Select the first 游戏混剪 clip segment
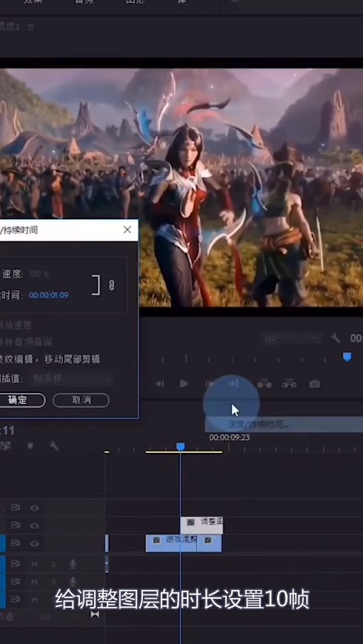 click(x=171, y=543)
